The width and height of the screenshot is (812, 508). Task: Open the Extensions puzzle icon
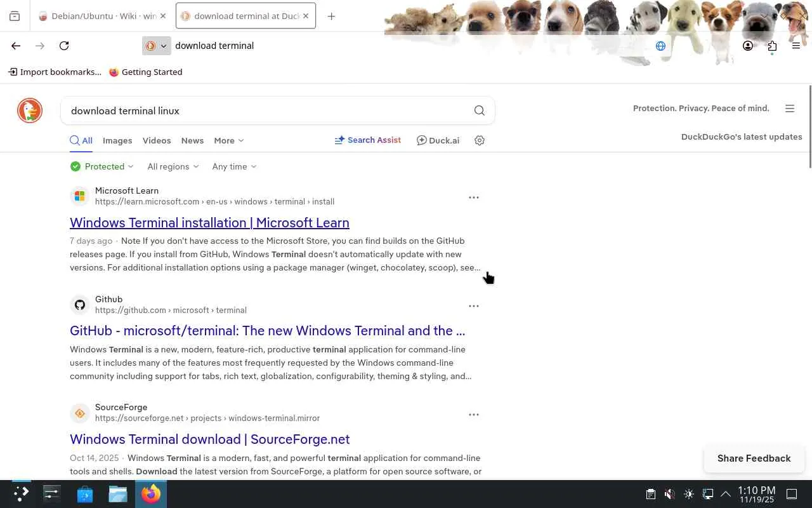click(772, 46)
